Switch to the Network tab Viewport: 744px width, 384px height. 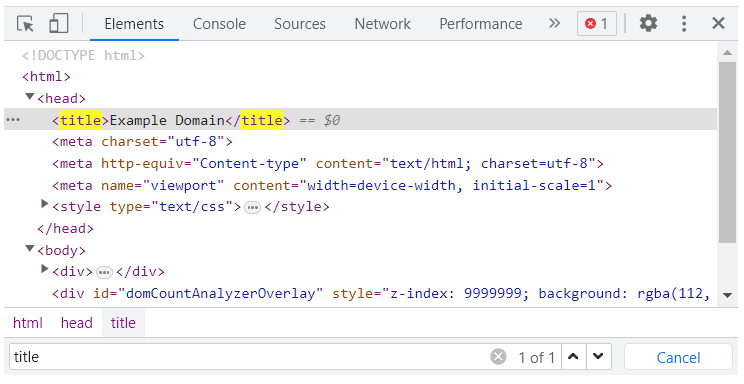pyautogui.click(x=382, y=24)
